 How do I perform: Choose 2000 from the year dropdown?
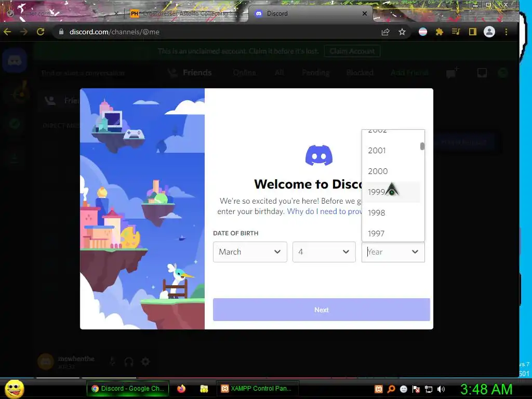391,171
